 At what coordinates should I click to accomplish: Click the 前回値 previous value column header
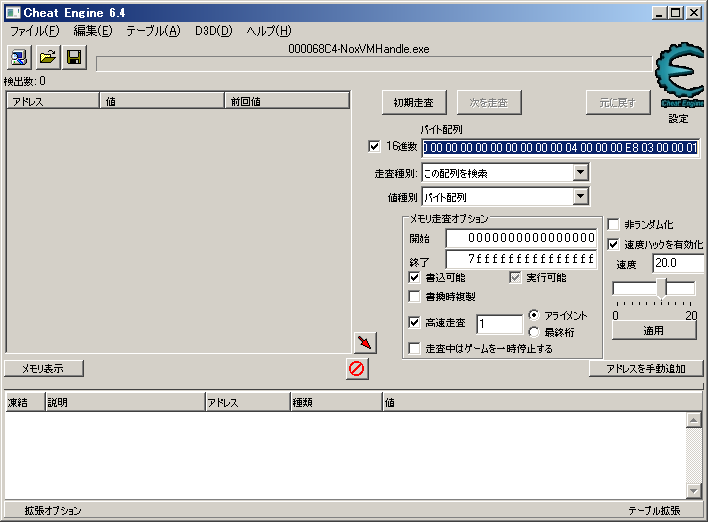click(287, 101)
